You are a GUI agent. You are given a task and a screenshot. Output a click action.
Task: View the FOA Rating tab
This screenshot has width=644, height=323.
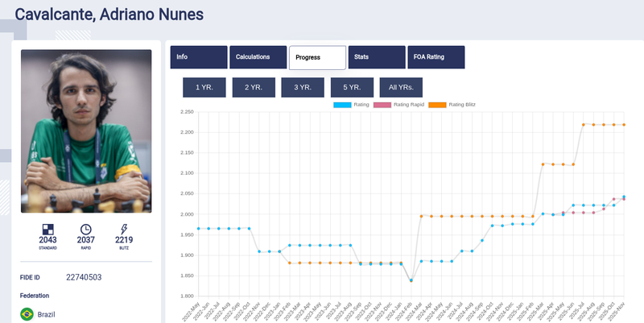tap(436, 57)
